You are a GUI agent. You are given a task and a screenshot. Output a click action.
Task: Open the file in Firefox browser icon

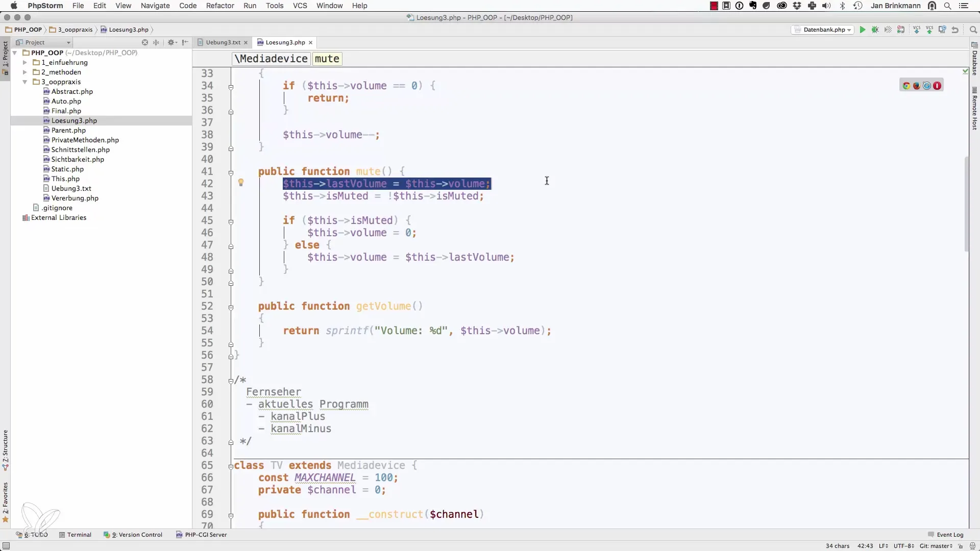tap(917, 86)
